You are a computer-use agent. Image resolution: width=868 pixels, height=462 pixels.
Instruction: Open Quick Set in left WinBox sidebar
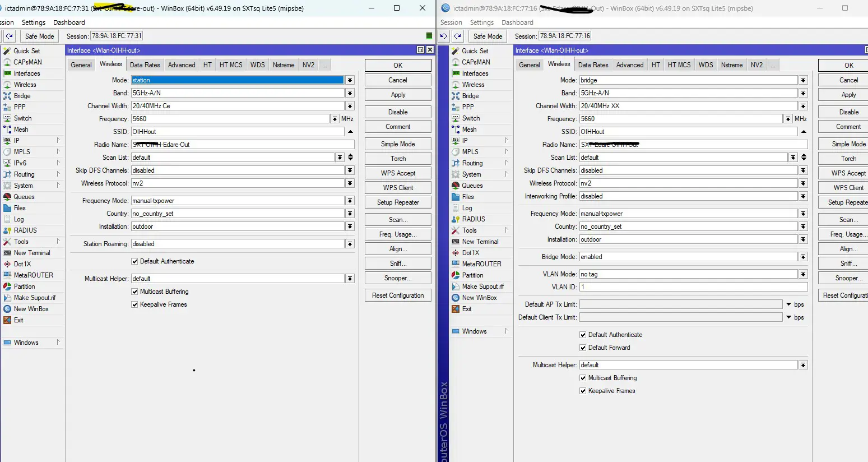(26, 51)
